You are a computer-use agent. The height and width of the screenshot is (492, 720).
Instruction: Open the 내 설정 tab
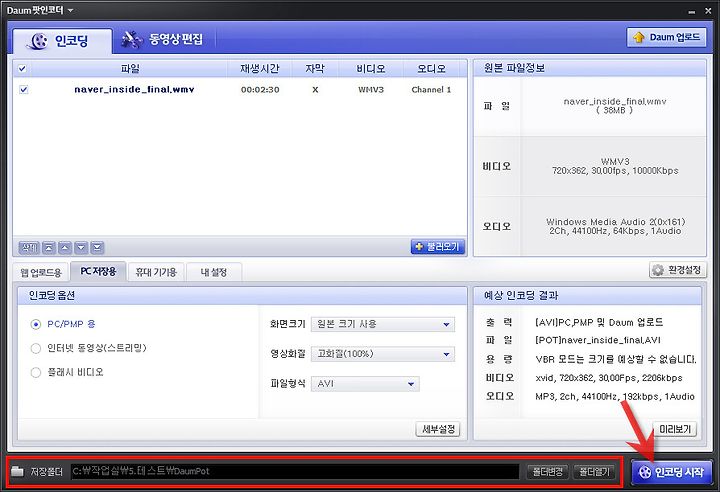tap(214, 272)
